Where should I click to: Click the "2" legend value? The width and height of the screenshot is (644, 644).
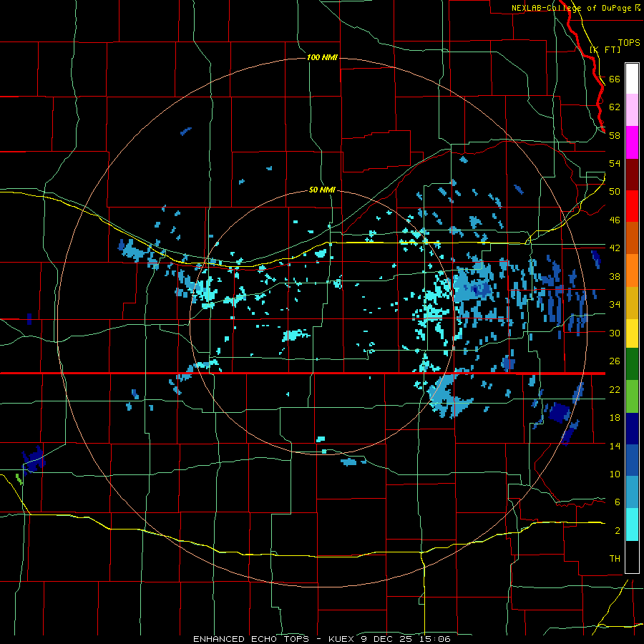click(x=618, y=531)
